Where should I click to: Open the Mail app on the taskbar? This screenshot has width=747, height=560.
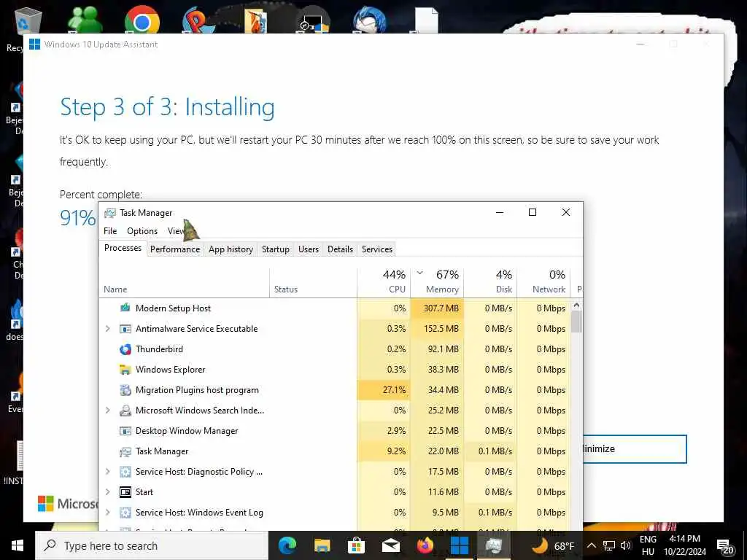(x=391, y=545)
